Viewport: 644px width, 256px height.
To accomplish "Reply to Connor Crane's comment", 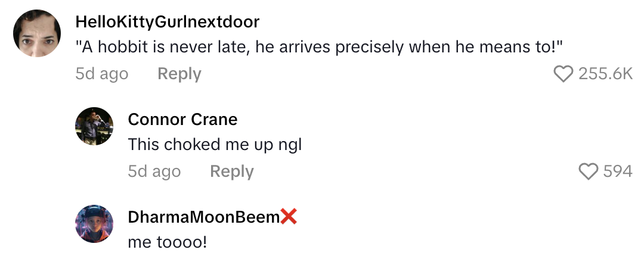I will pos(231,171).
